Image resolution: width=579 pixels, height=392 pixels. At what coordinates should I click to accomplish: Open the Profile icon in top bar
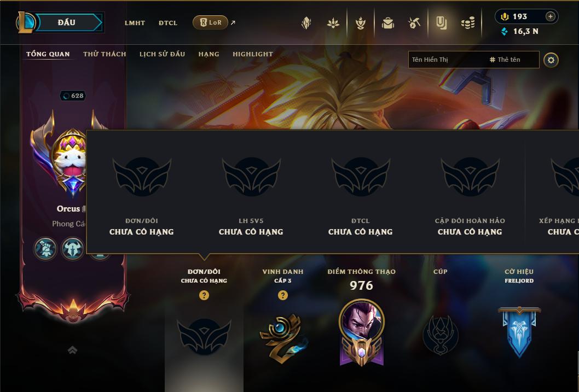[306, 23]
